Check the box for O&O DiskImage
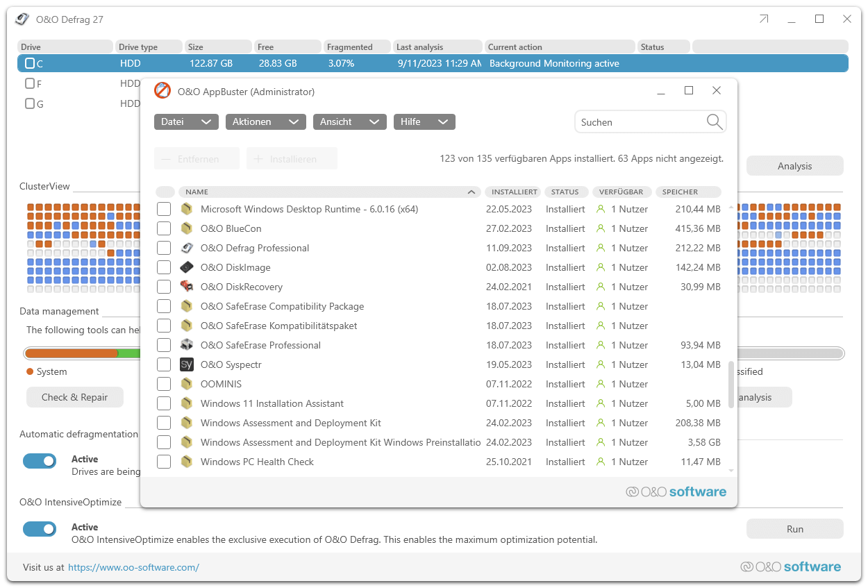 [164, 267]
